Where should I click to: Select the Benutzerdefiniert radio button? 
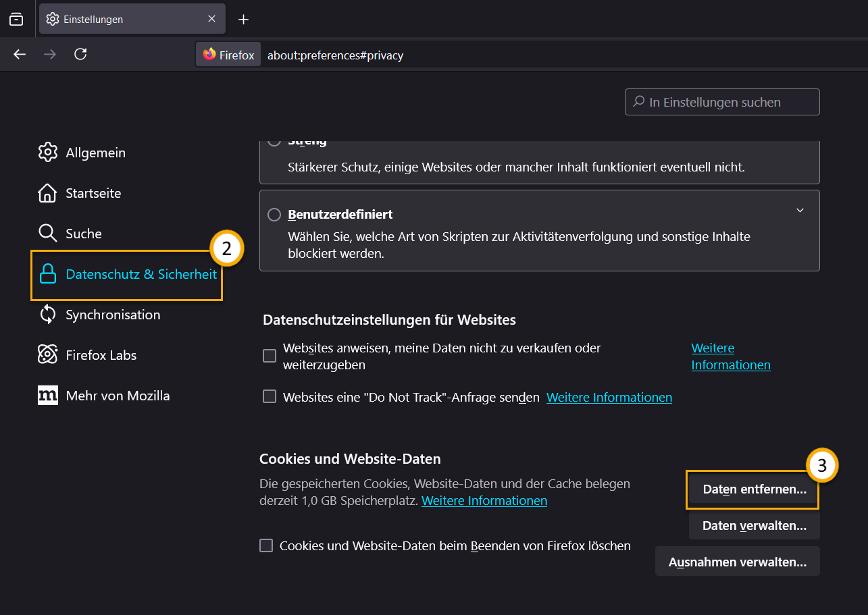pyautogui.click(x=274, y=215)
